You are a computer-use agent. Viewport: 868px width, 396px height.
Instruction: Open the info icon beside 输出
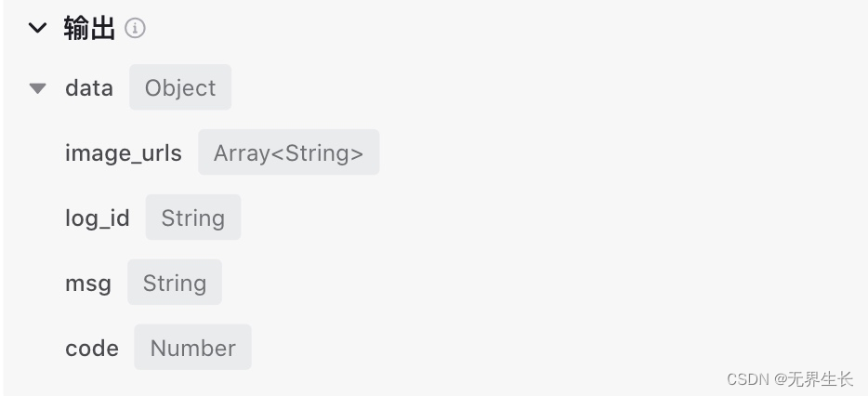pos(135,28)
